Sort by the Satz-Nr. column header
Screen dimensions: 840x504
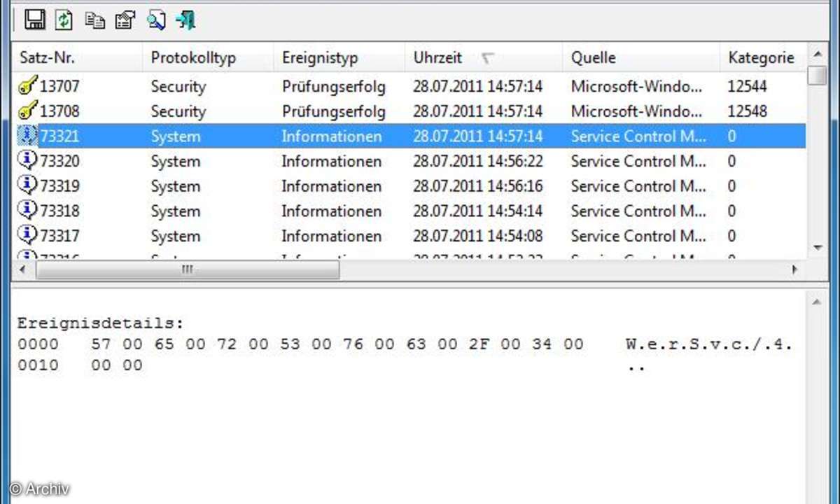point(77,57)
